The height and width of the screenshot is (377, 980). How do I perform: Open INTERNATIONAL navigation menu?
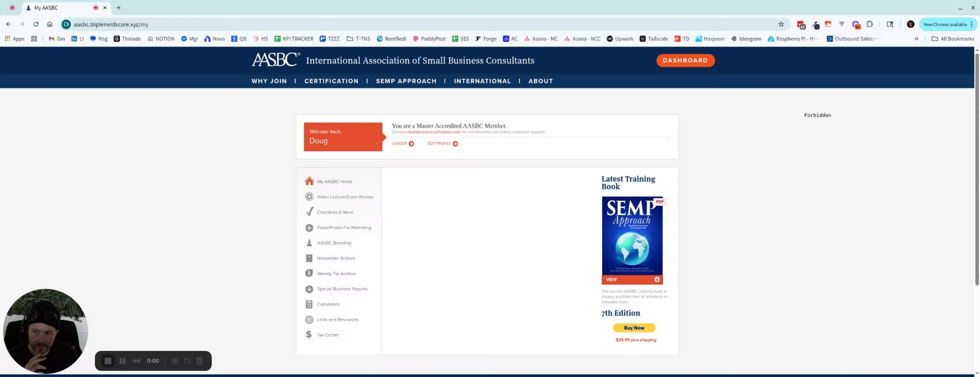482,81
